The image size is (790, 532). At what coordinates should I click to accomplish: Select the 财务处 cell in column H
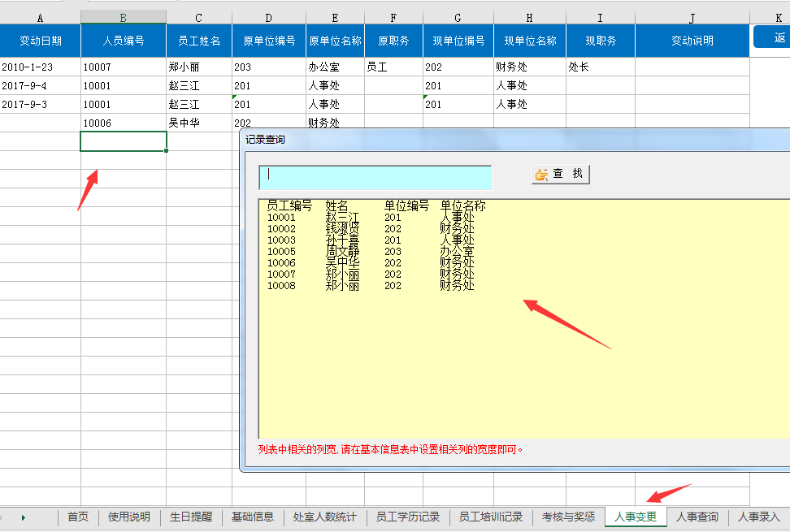tap(530, 67)
